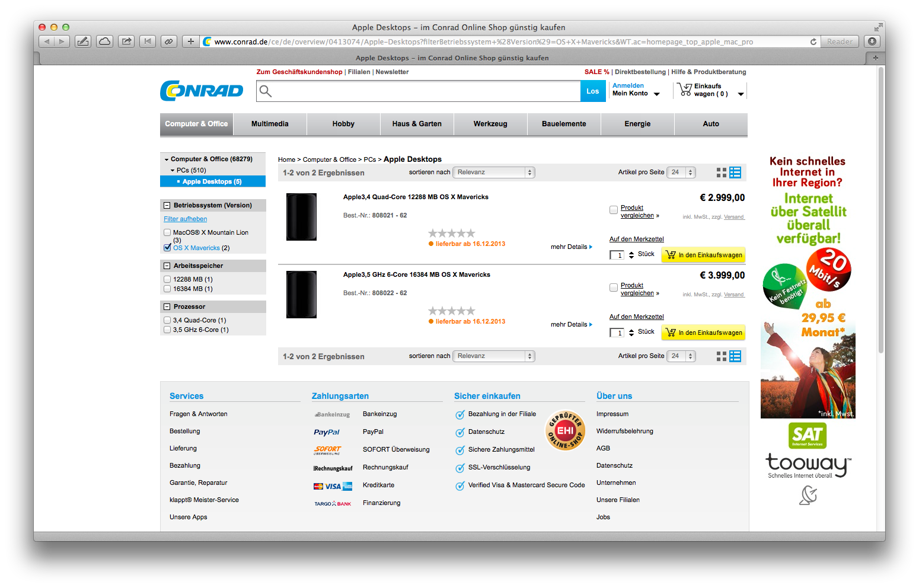Click the shopping cart icon in header
This screenshot has height=588, width=919.
tap(685, 90)
